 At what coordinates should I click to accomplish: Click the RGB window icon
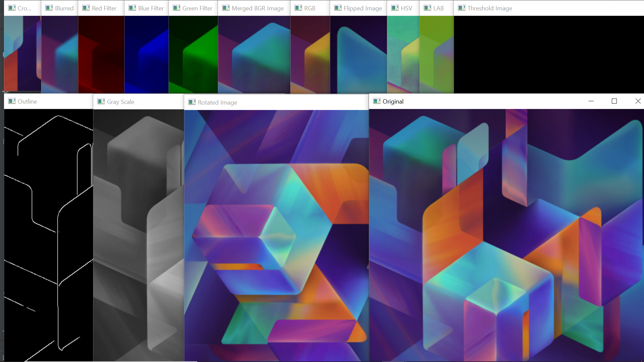pyautogui.click(x=298, y=8)
